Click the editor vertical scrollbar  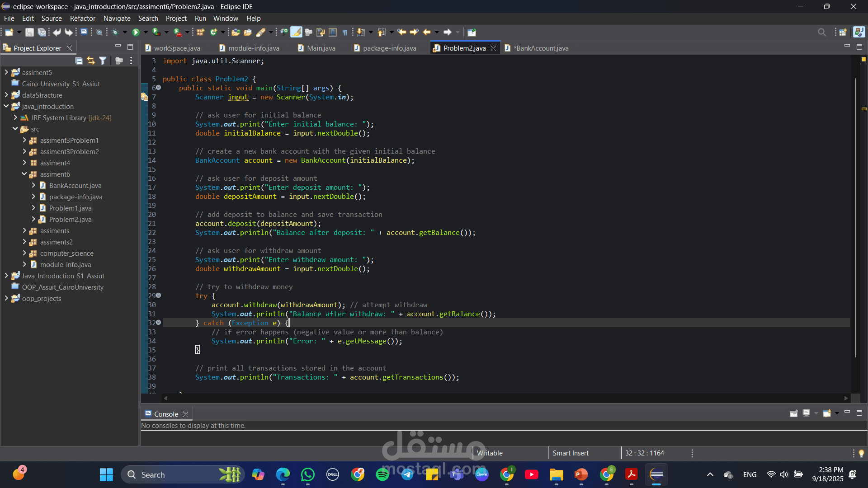(x=855, y=217)
